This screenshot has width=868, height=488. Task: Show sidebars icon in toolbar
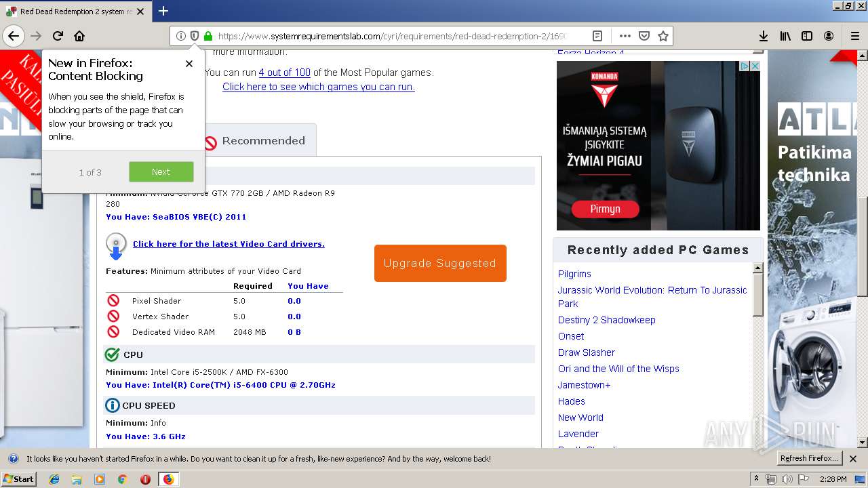(807, 36)
